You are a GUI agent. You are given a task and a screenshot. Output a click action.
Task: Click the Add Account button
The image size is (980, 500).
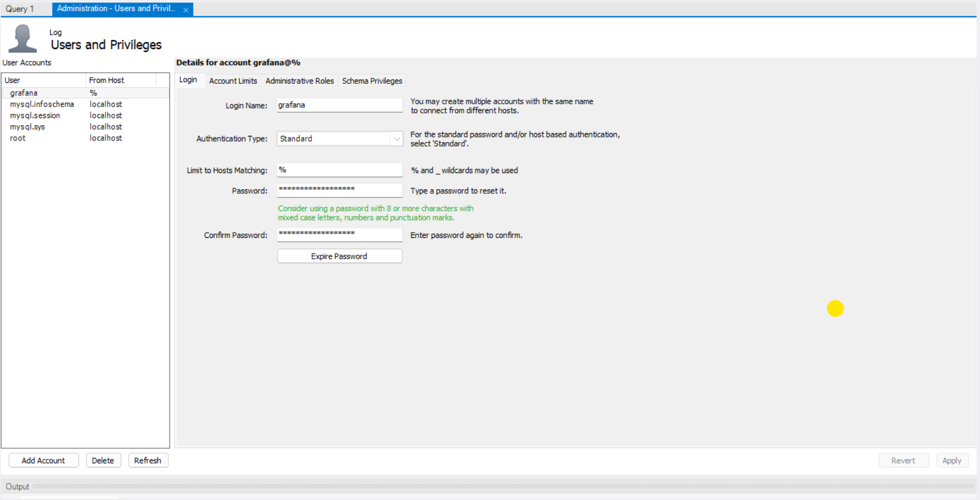[x=43, y=461]
